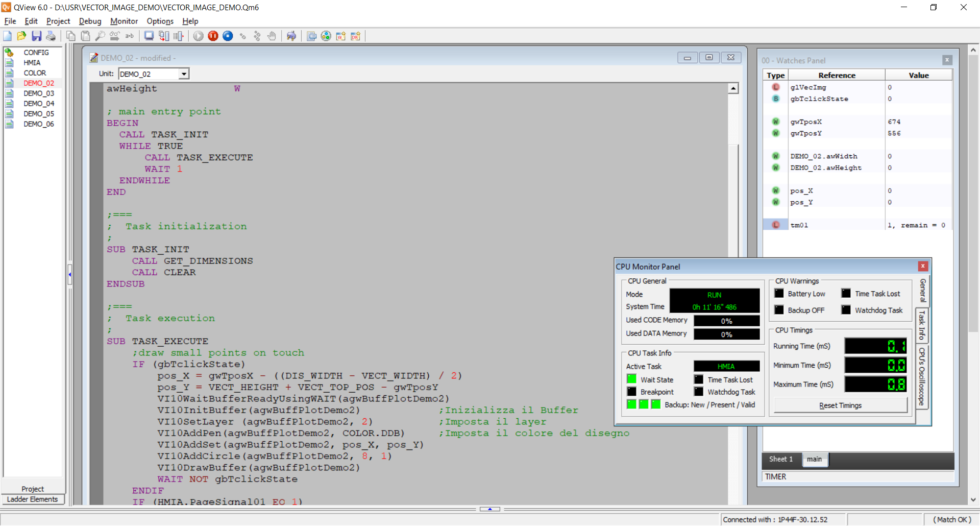Switch to the Task Info tab
This screenshot has height=526, width=980.
tap(922, 326)
